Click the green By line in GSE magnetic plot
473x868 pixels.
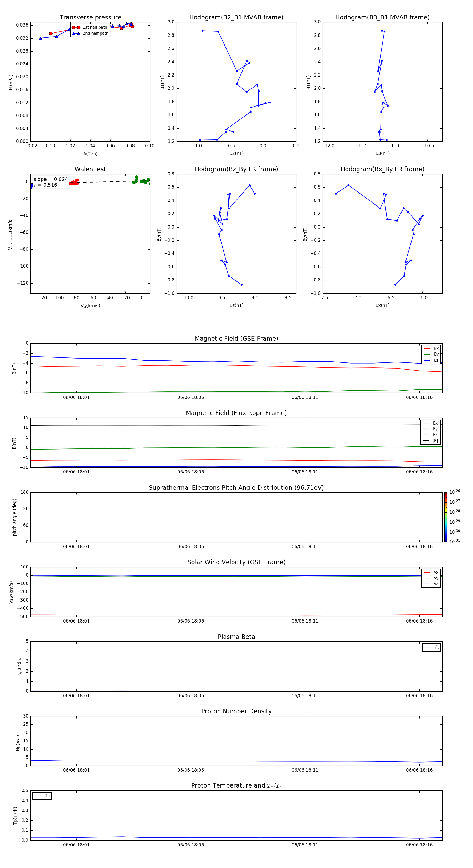point(236,392)
